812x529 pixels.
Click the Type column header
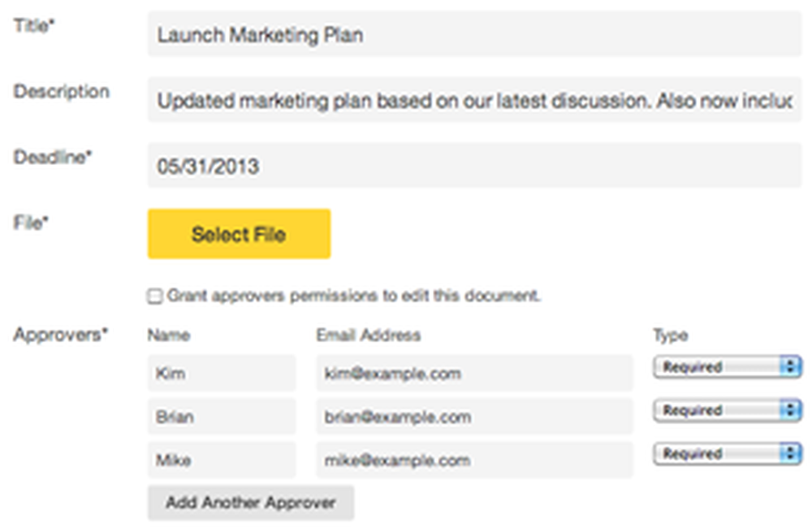coord(671,336)
